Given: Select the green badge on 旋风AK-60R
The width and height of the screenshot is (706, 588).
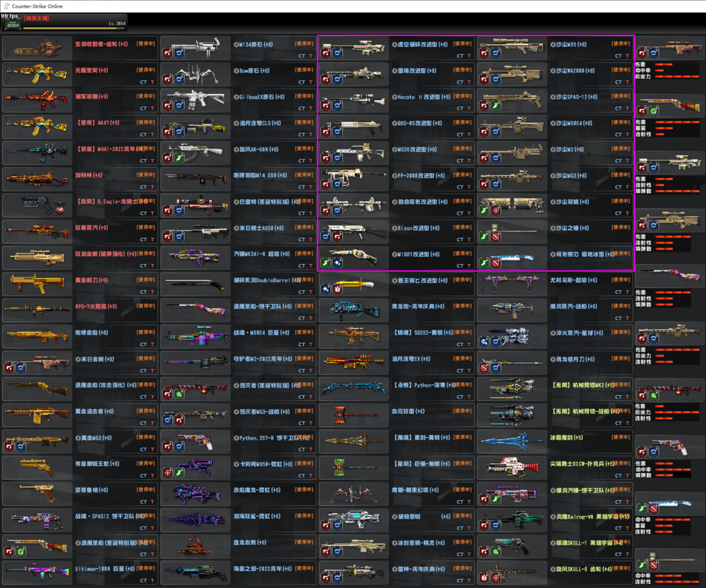Looking at the screenshot, I should pos(179,158).
